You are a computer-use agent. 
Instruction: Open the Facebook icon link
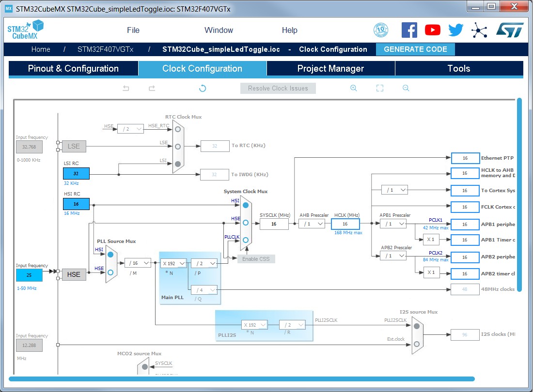click(x=409, y=30)
